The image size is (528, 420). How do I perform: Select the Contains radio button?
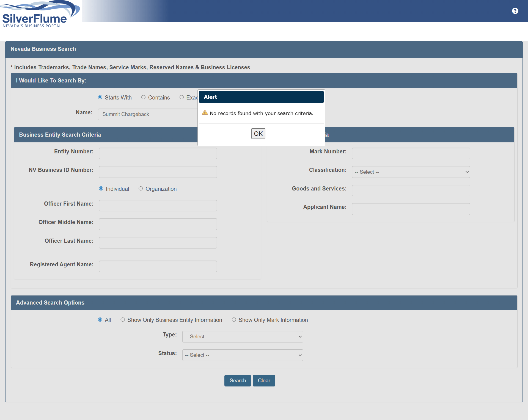point(143,97)
